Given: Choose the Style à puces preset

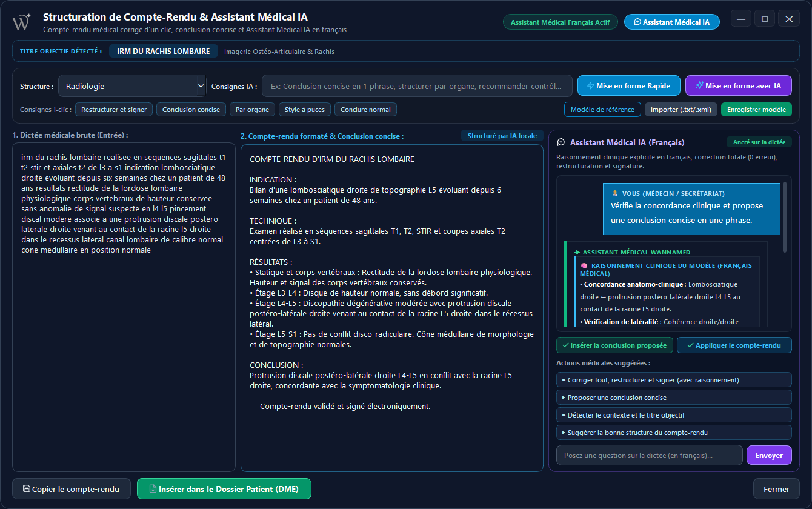Looking at the screenshot, I should coord(304,110).
